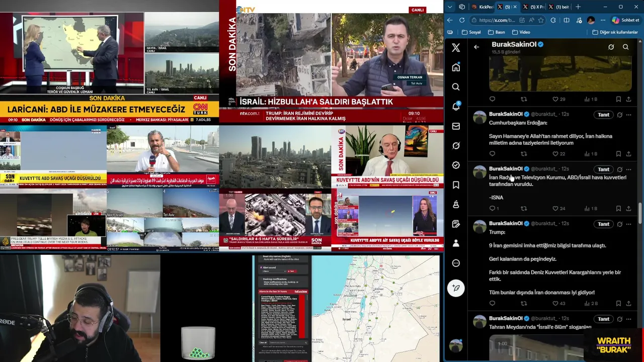This screenshot has width=644, height=362.
Task: View analytics of the ISNA tweet
Action: (x=591, y=208)
